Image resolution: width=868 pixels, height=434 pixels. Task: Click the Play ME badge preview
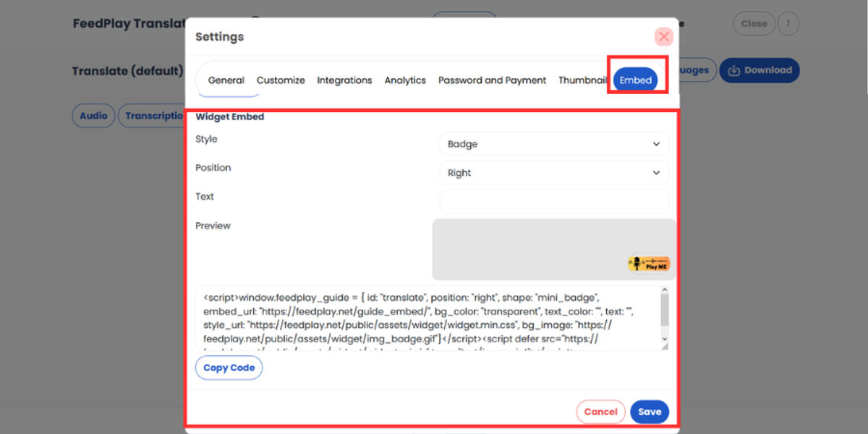click(649, 264)
